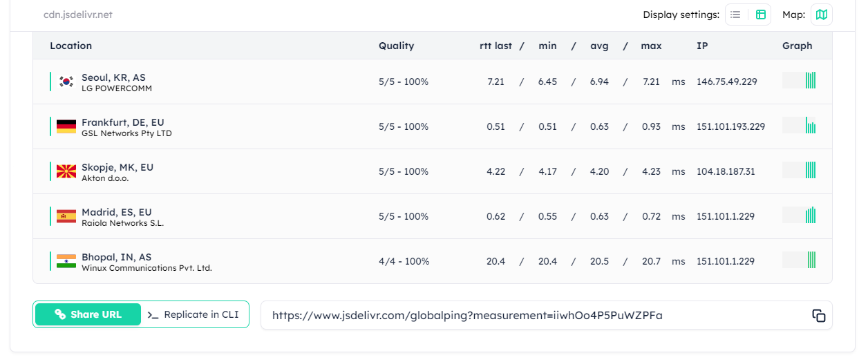Click the Bhopal latency graph
This screenshot has height=362, width=868.
800,260
